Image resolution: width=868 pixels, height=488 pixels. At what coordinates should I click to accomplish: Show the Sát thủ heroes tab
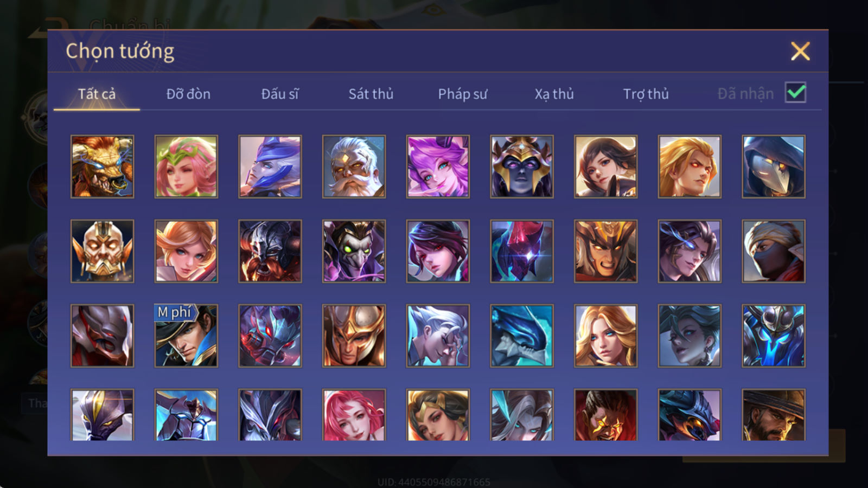pyautogui.click(x=371, y=94)
